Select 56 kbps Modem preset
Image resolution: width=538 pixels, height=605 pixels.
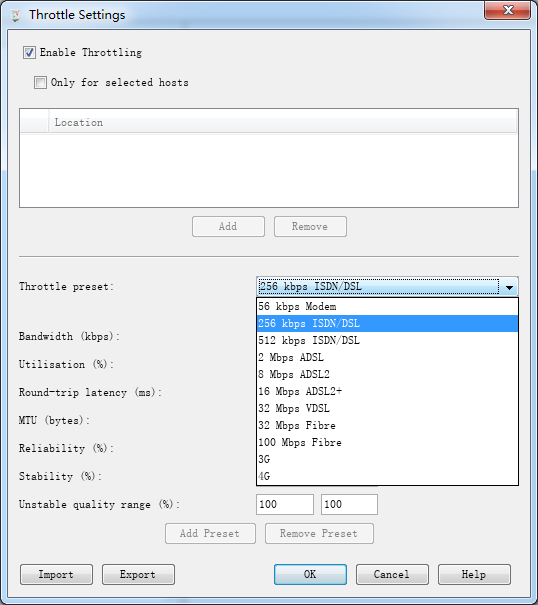[387, 306]
